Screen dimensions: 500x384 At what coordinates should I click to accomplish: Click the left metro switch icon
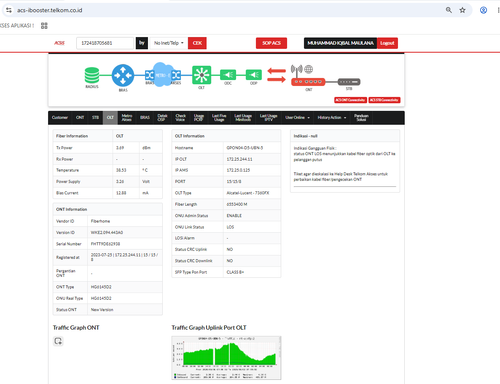(x=149, y=75)
